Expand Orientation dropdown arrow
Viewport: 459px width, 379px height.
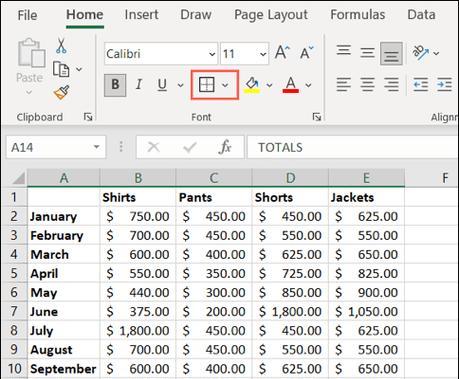pos(436,53)
